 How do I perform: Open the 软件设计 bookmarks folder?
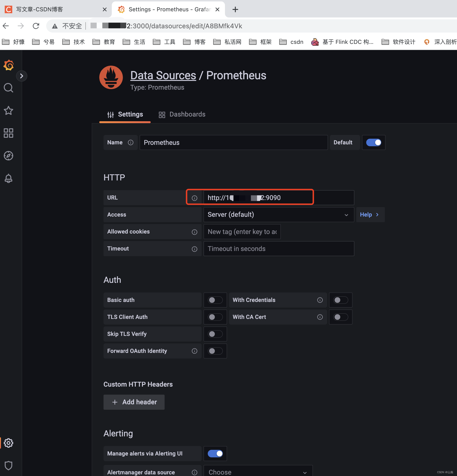tap(399, 42)
